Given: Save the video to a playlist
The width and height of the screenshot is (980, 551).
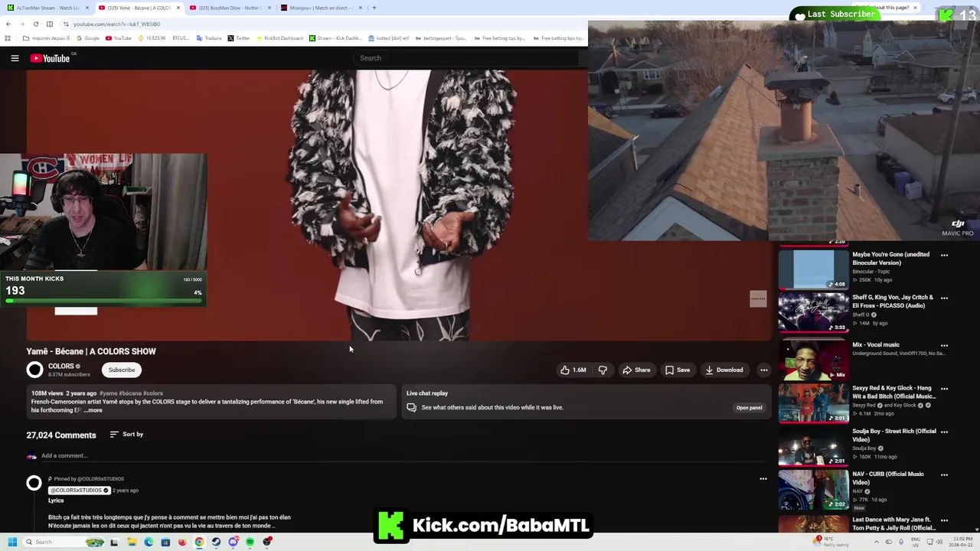Looking at the screenshot, I should click(x=677, y=370).
